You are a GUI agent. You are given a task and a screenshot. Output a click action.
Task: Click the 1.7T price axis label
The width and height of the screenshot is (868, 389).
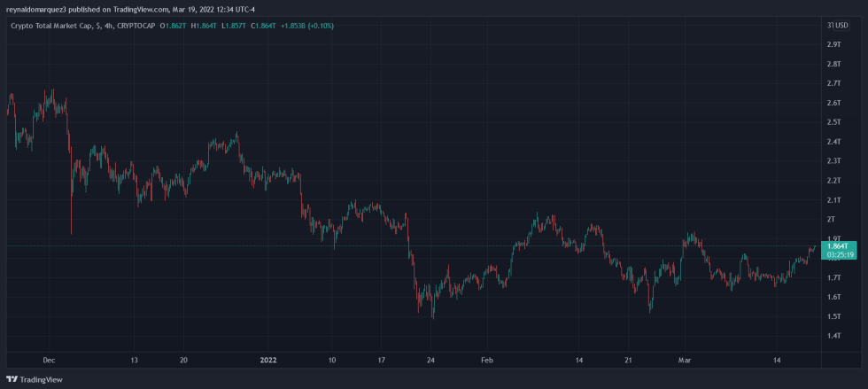[834, 277]
